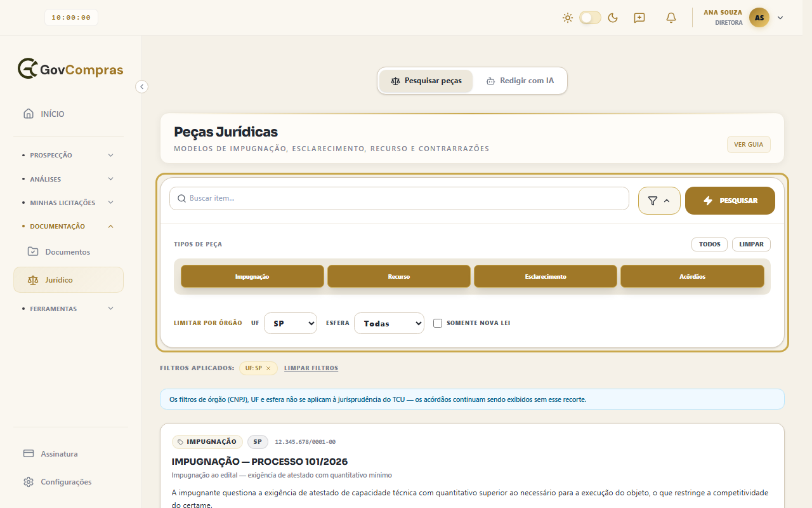Switch to the Redigir com IA tab
This screenshot has height=508, width=812.
coord(520,81)
